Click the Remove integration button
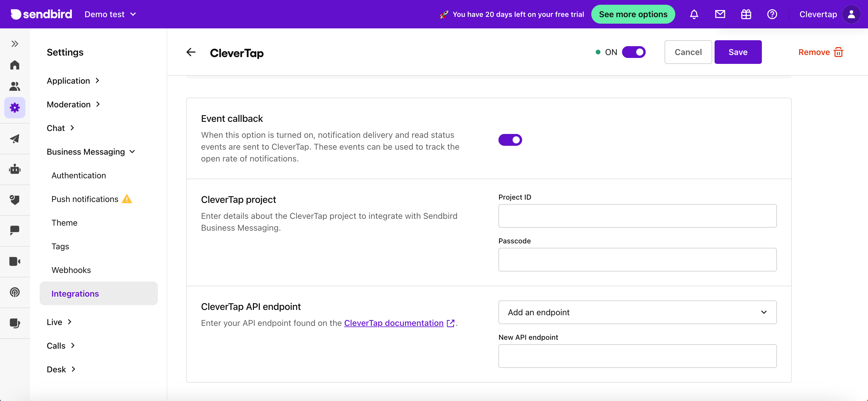The image size is (868, 401). pyautogui.click(x=820, y=52)
